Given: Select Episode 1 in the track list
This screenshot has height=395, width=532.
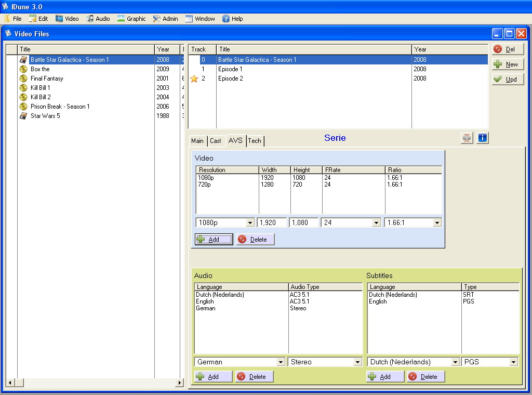Looking at the screenshot, I should [338, 69].
